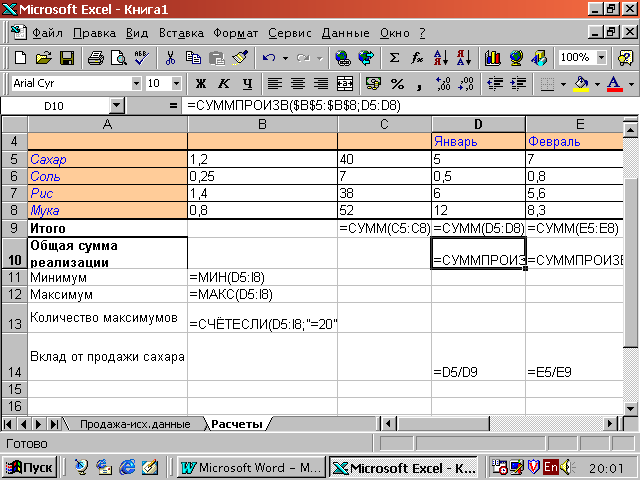640x480 pixels.
Task: Copy selection with the Copy icon
Action: (193, 58)
